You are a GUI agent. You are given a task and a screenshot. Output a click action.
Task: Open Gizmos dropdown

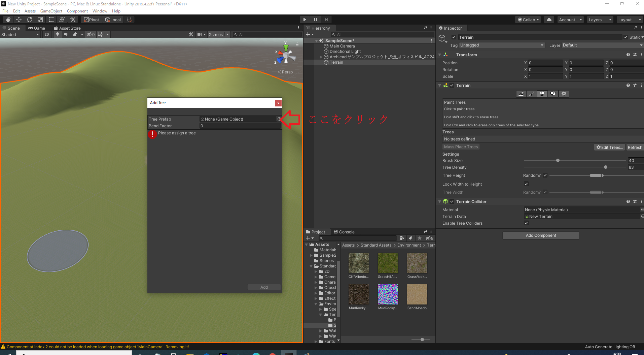point(218,34)
